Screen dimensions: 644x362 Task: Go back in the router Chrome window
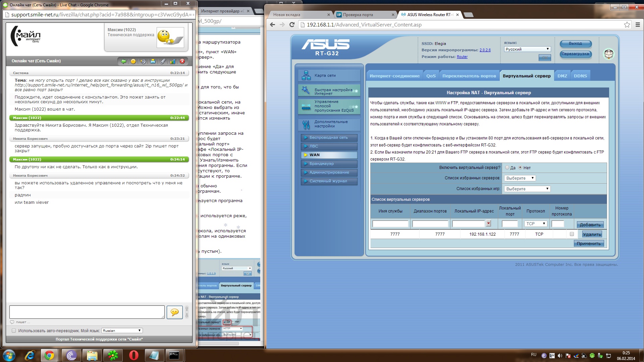(x=272, y=25)
